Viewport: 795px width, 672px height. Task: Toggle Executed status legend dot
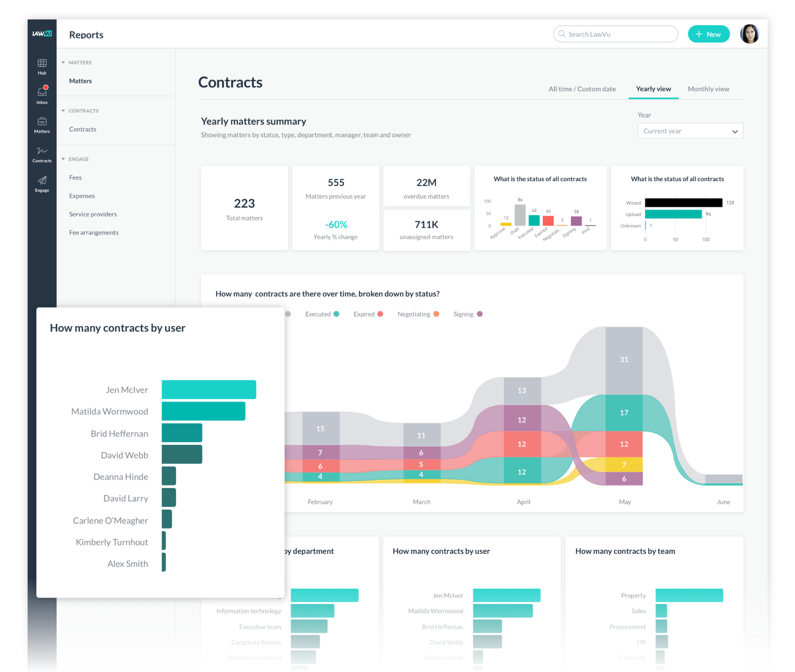336,314
